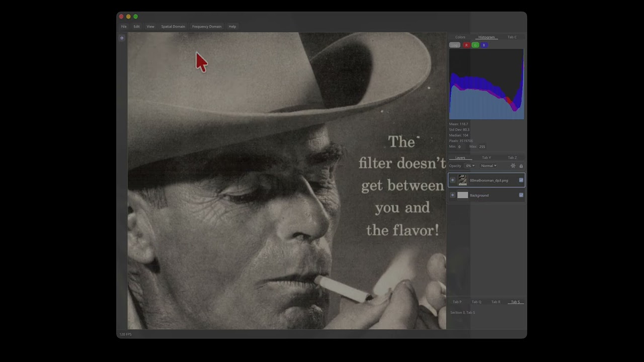644x362 pixels.
Task: Click the Std Dev: 80.3 statistic
Action: 459,130
